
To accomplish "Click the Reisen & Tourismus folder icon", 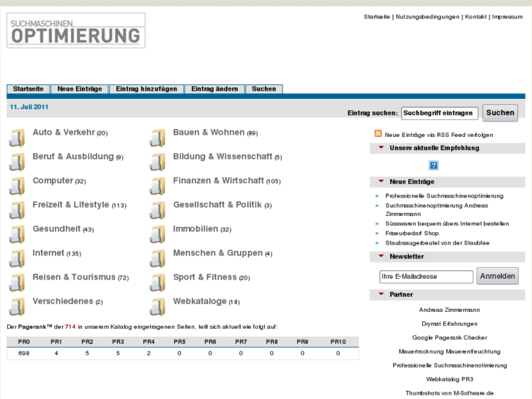I will (17, 283).
